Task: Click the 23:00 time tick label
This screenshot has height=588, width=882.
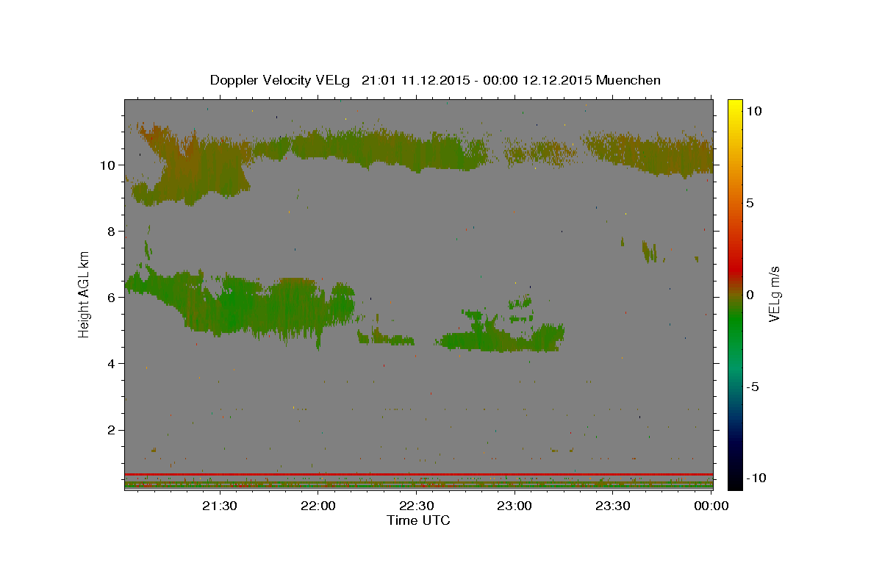Action: (x=514, y=506)
